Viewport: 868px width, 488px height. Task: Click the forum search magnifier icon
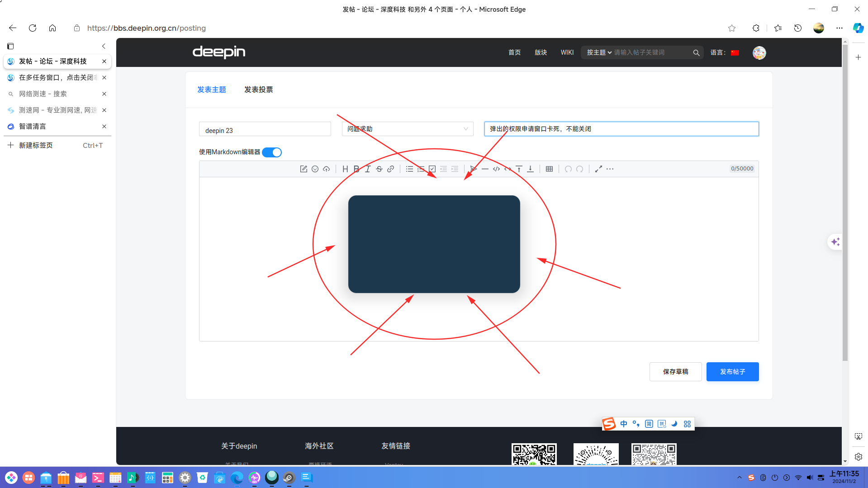coord(696,53)
